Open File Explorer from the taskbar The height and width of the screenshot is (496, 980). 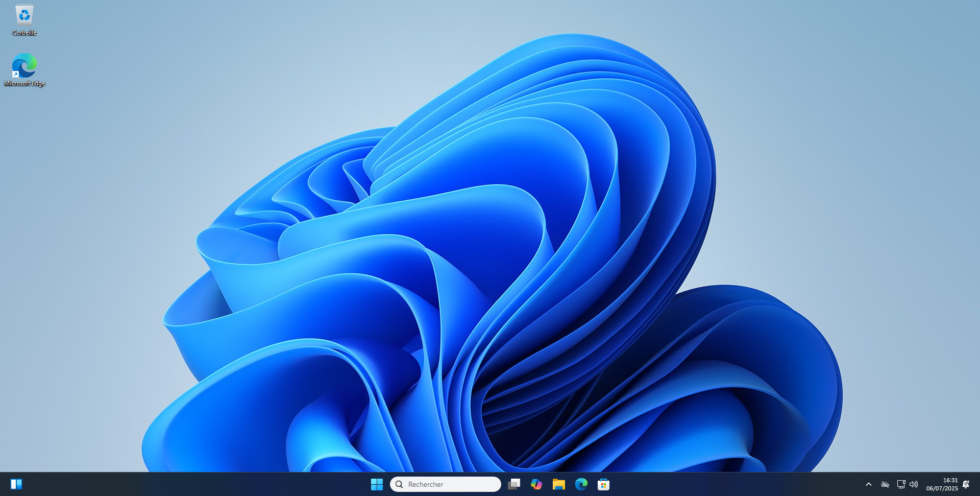[x=559, y=484]
